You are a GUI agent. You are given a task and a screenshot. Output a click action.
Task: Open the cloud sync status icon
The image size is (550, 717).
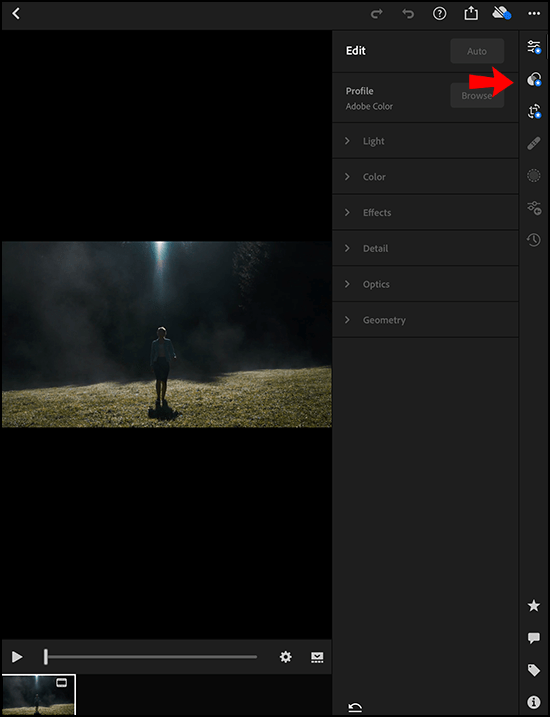coord(502,14)
